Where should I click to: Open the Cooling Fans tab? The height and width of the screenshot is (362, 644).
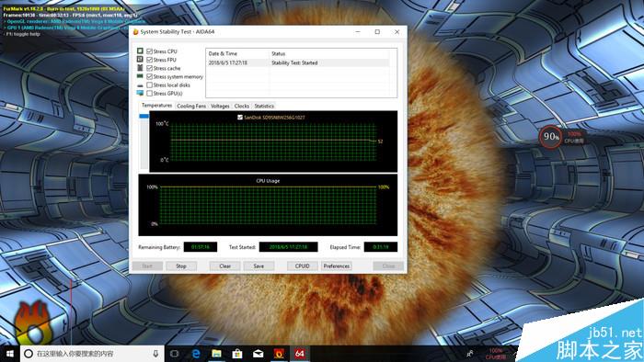pyautogui.click(x=191, y=106)
